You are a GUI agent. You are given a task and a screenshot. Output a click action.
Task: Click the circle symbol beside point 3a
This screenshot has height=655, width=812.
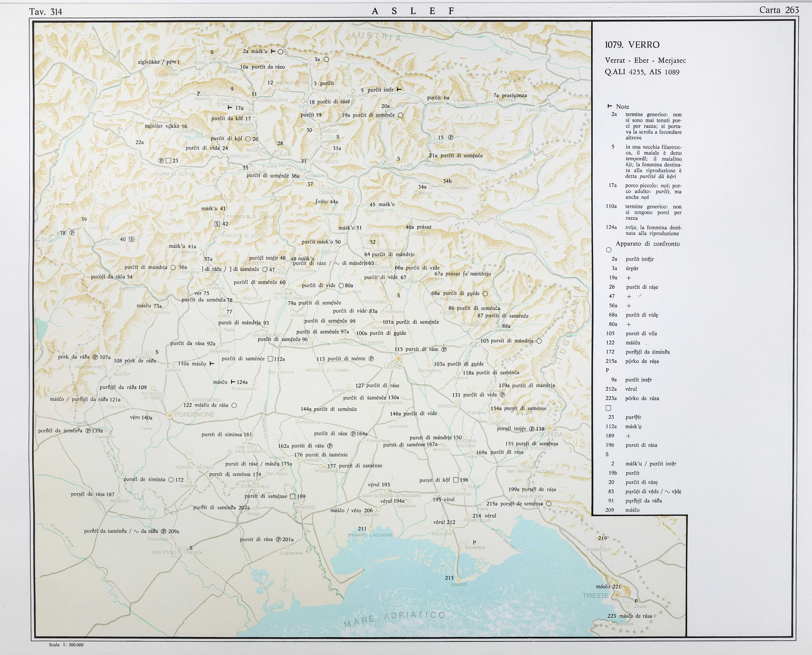coord(327,59)
